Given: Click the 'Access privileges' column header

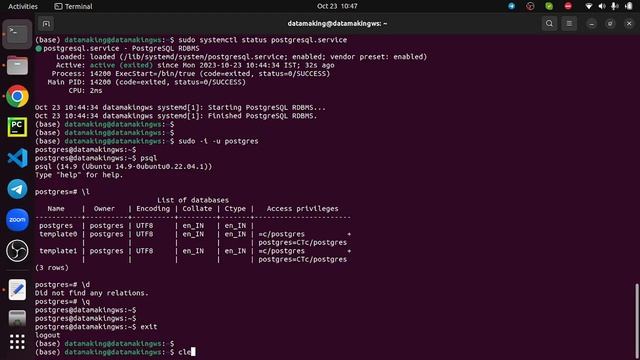Looking at the screenshot, I should [302, 209].
